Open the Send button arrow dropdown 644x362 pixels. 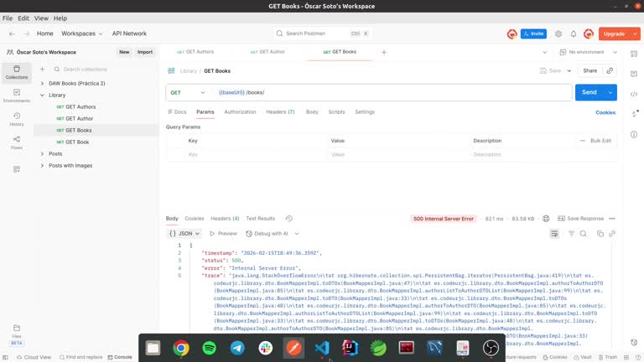[x=610, y=92]
